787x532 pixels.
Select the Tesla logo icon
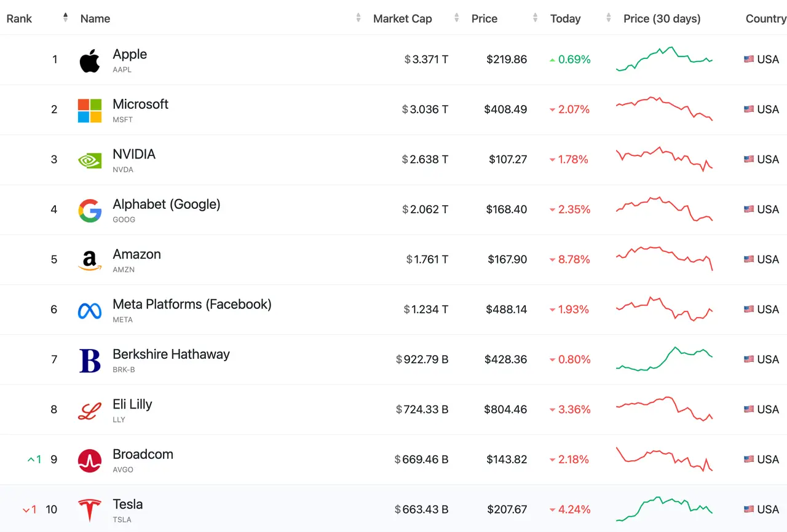tap(90, 510)
